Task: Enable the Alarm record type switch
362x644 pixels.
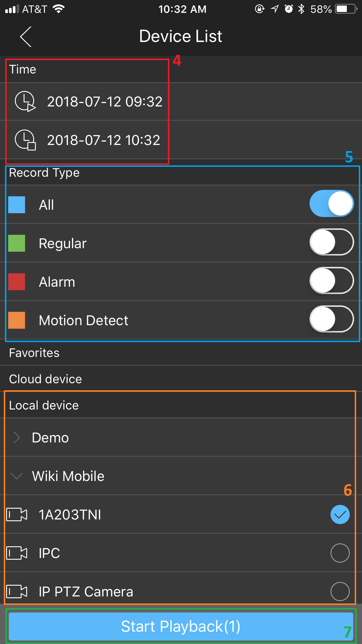Action: pyautogui.click(x=331, y=281)
